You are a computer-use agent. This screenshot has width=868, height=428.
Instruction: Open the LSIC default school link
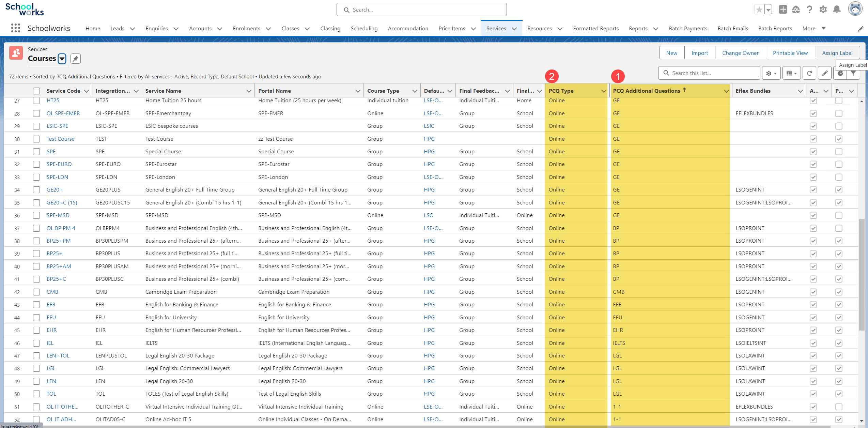[429, 126]
